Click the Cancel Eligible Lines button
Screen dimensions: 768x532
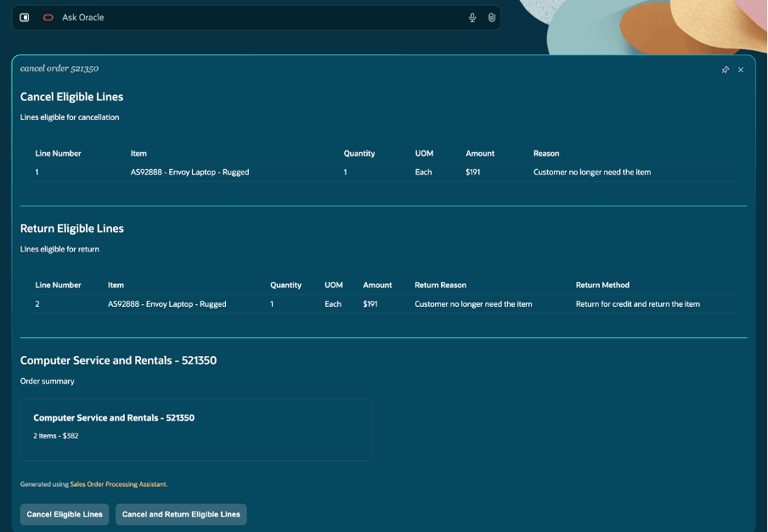(65, 514)
